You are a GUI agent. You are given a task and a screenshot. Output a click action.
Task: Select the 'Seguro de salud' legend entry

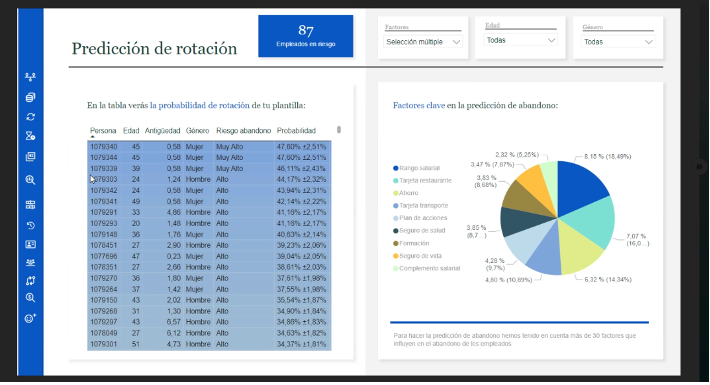click(419, 231)
